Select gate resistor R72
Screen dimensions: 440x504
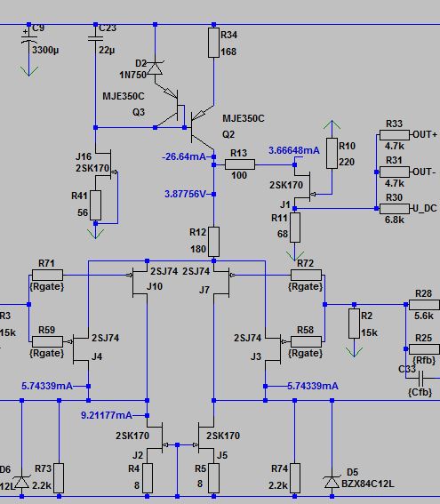[x=306, y=276]
